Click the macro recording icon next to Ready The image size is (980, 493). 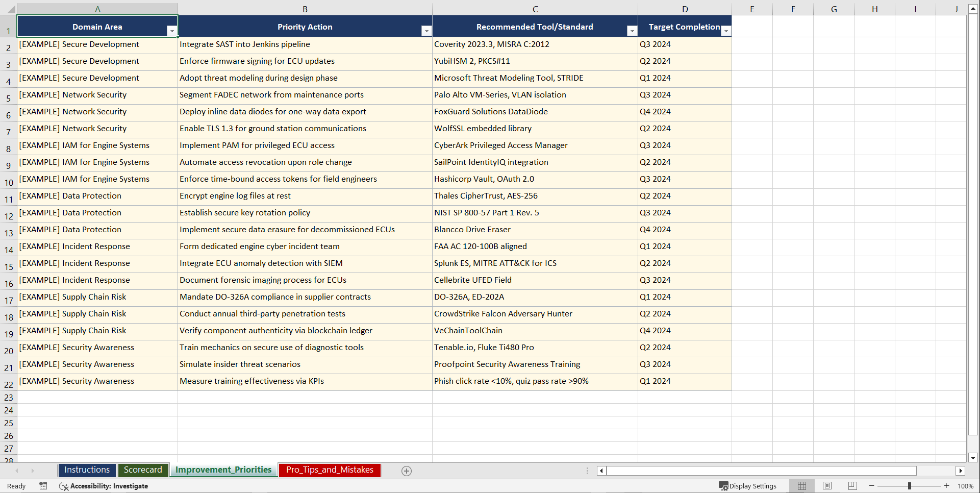(43, 486)
